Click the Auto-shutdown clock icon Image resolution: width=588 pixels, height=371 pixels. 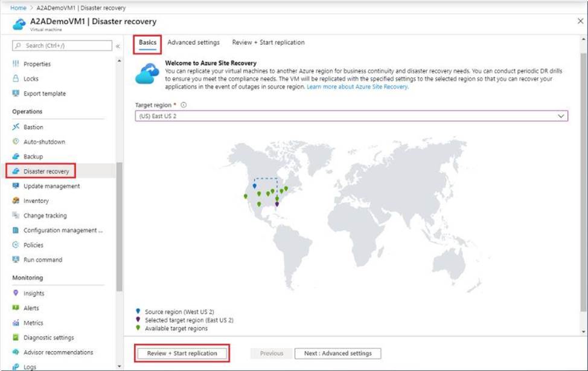[16, 142]
